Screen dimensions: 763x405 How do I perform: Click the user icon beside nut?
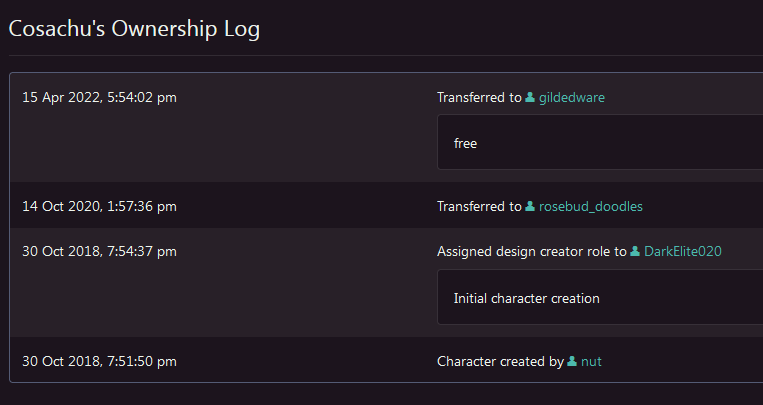coord(572,361)
